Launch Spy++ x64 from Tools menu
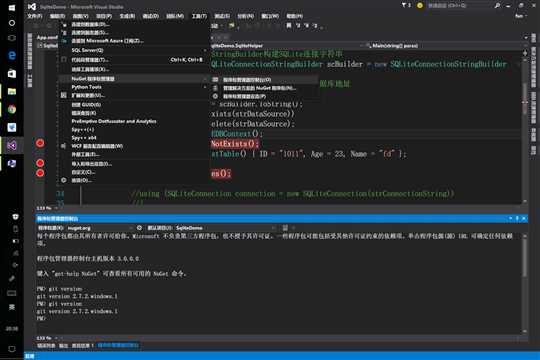This screenshot has height=360, width=540. coord(134,138)
